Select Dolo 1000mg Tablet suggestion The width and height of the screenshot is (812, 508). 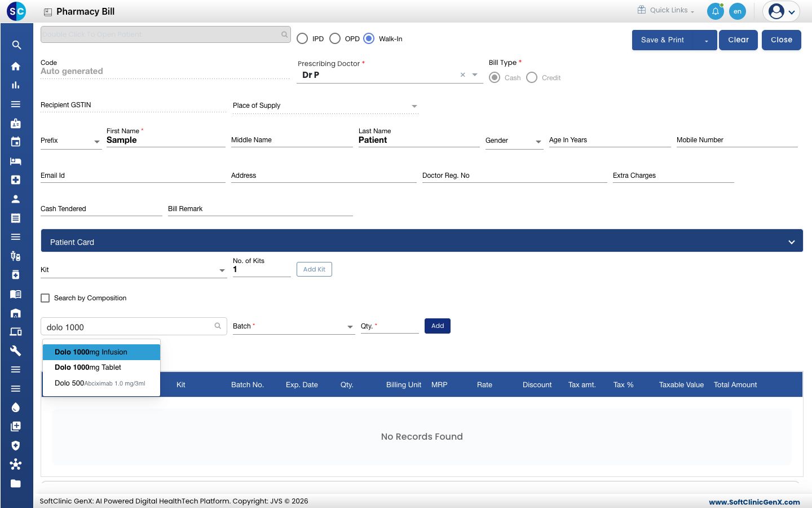101,367
